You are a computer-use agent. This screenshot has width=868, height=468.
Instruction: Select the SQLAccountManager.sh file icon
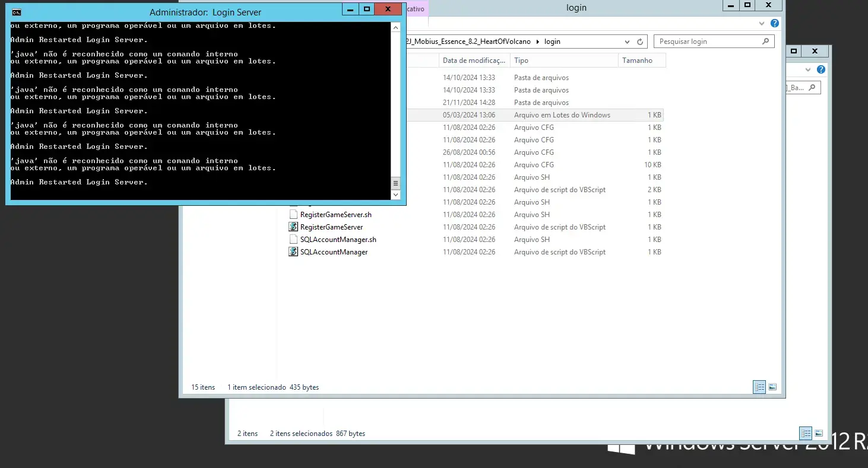293,239
